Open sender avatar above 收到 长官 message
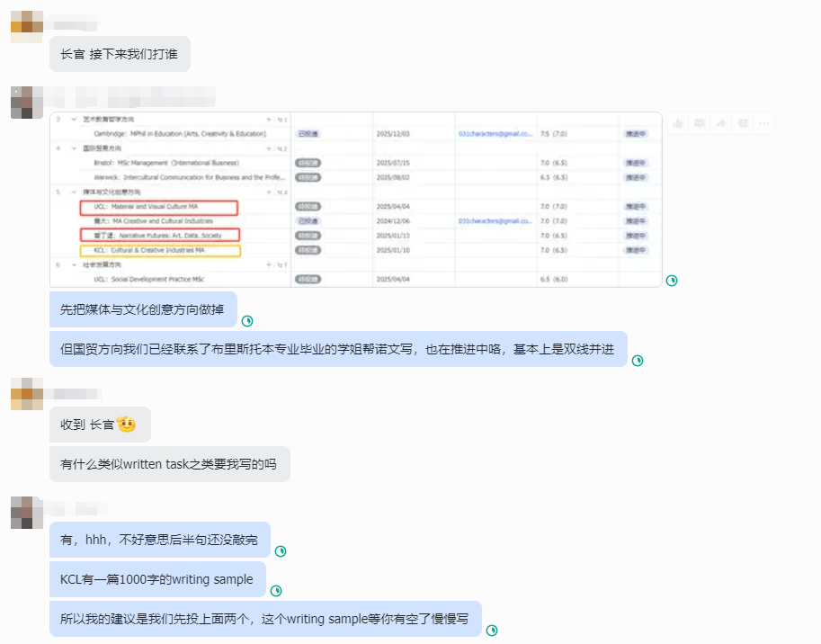Screen dimensions: 821x644 click(x=27, y=394)
